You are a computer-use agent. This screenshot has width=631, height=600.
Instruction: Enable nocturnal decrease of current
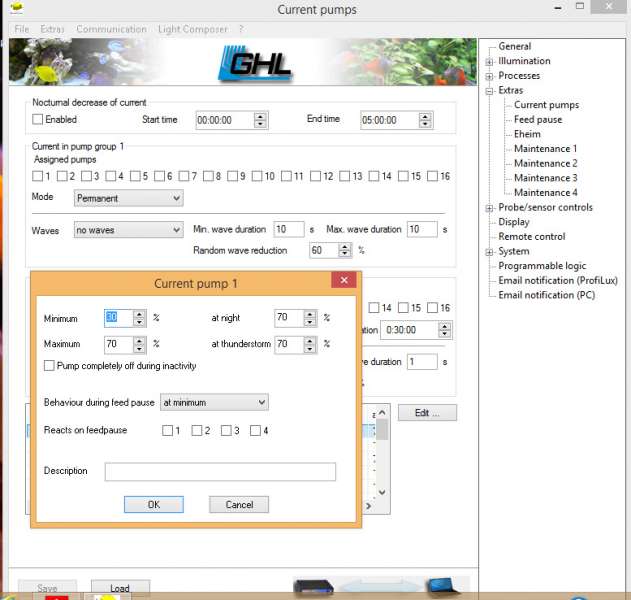pos(38,120)
